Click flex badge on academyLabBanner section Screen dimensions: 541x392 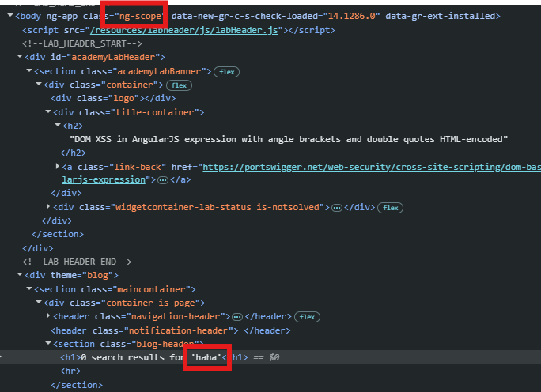[227, 72]
